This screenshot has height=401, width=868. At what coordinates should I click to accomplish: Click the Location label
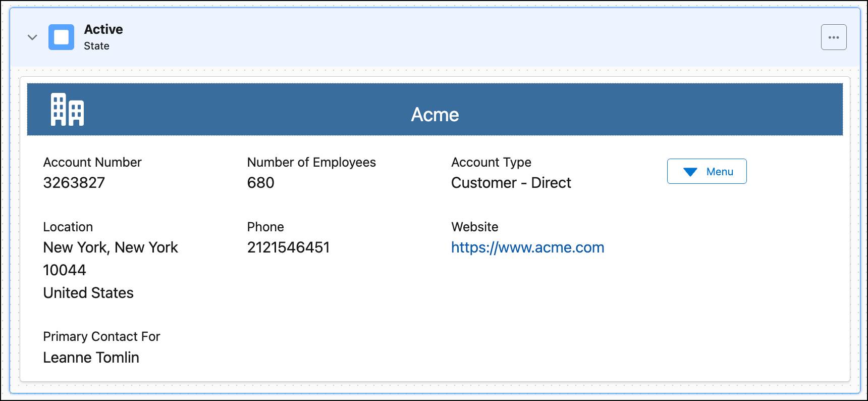[68, 227]
